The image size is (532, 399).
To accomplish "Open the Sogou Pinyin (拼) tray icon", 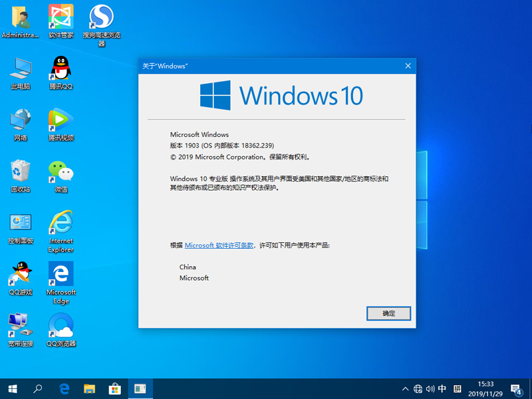I will pyautogui.click(x=458, y=389).
